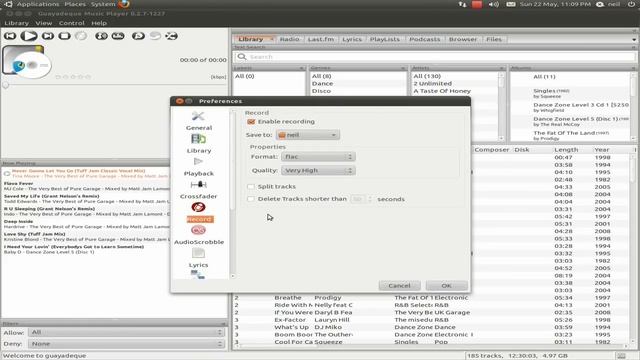Click Cancel in Preferences dialog
640x360 pixels.
click(399, 286)
